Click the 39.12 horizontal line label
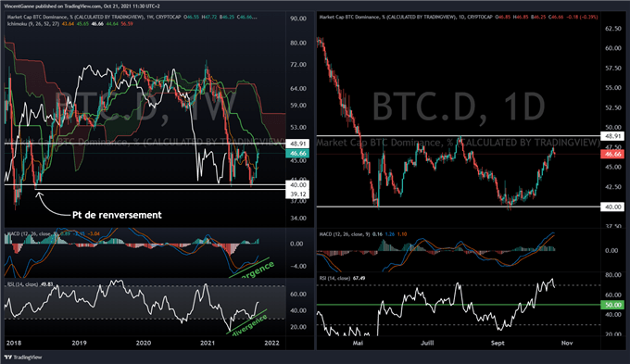 (x=297, y=195)
